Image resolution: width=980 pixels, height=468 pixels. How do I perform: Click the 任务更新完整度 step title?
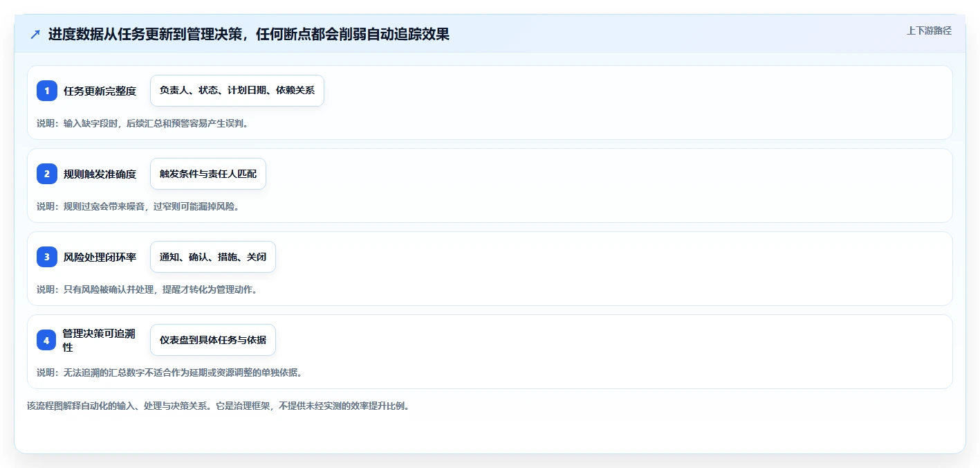(x=100, y=91)
